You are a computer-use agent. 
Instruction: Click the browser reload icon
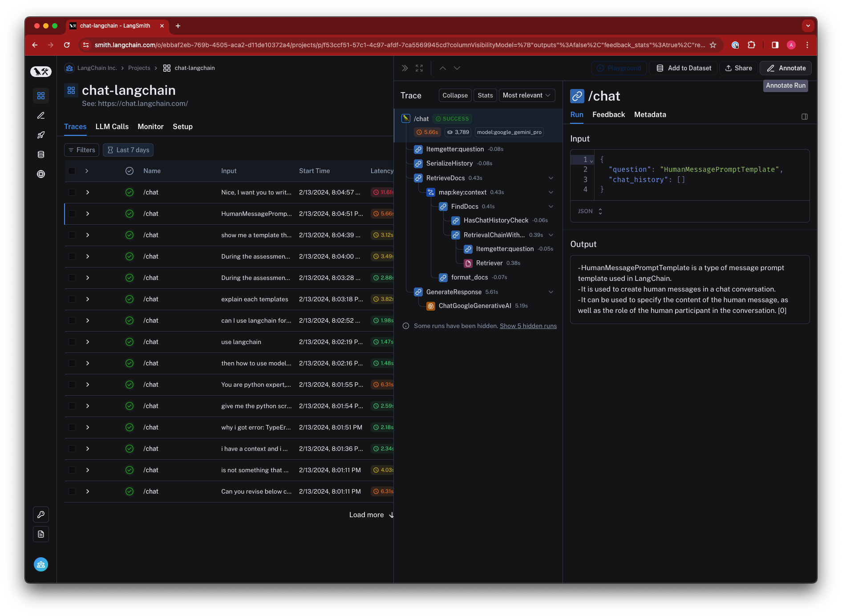(67, 45)
